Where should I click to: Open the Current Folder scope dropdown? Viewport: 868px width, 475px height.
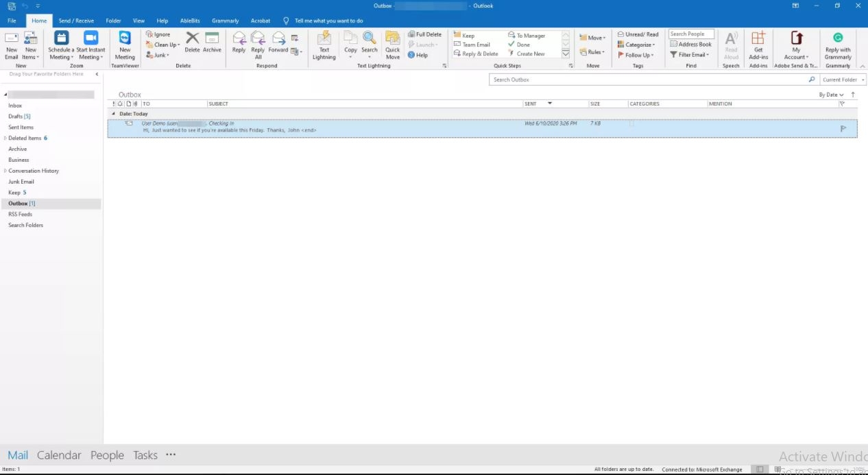tap(843, 80)
